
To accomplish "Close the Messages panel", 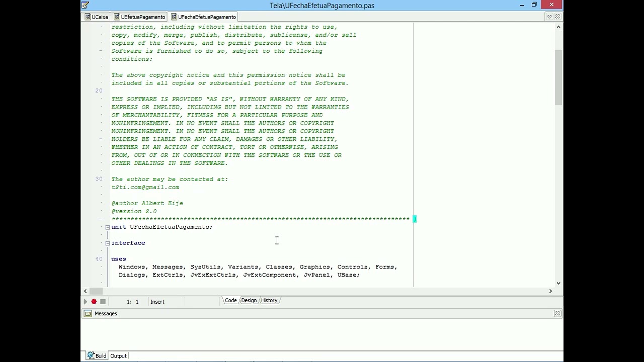I will 557,314.
